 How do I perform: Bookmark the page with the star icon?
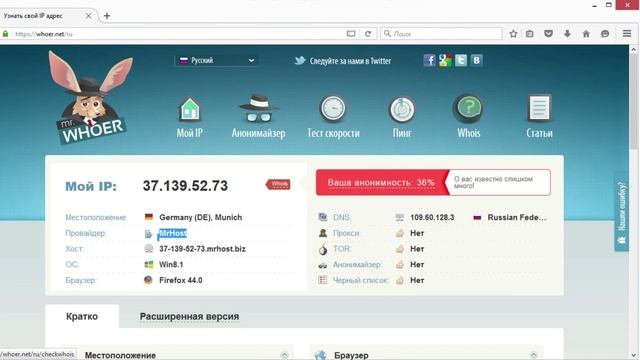click(x=513, y=34)
